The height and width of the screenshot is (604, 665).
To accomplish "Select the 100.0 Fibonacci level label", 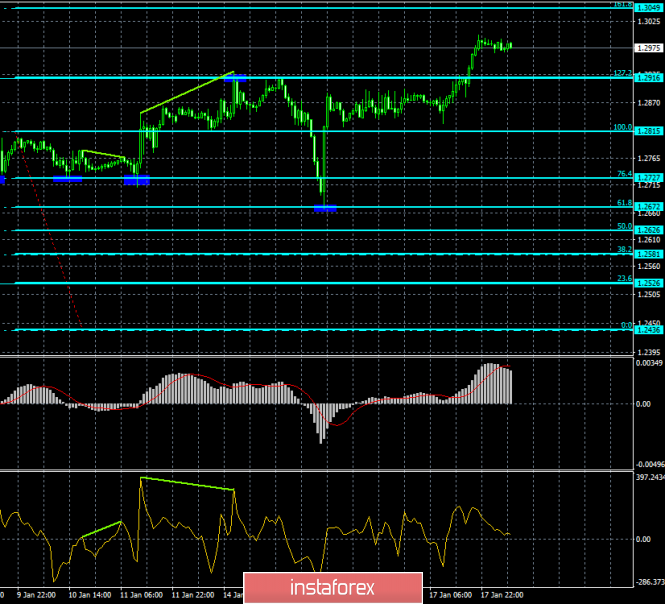I will tap(623, 127).
